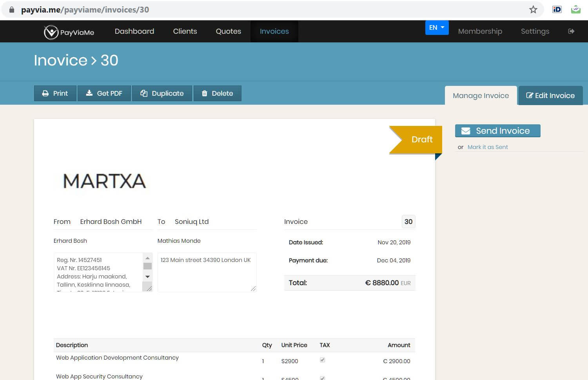Click the browser address bar URL
The width and height of the screenshot is (588, 380).
[x=85, y=10]
